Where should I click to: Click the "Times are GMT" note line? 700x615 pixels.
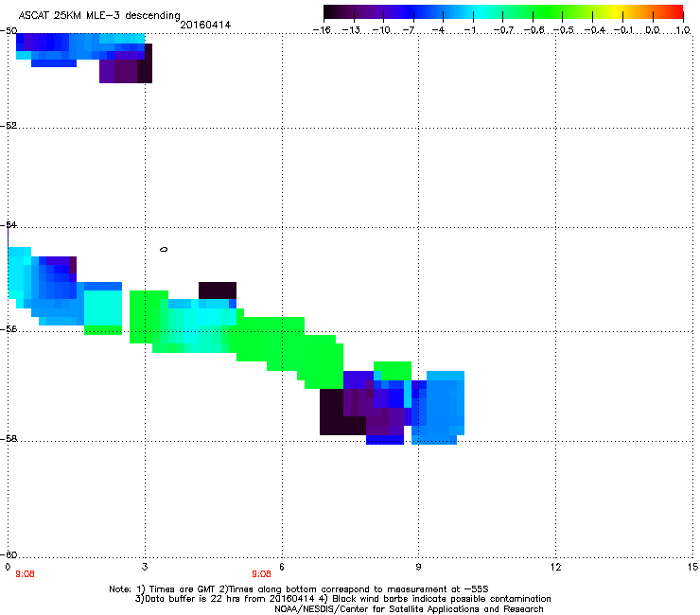(x=299, y=589)
